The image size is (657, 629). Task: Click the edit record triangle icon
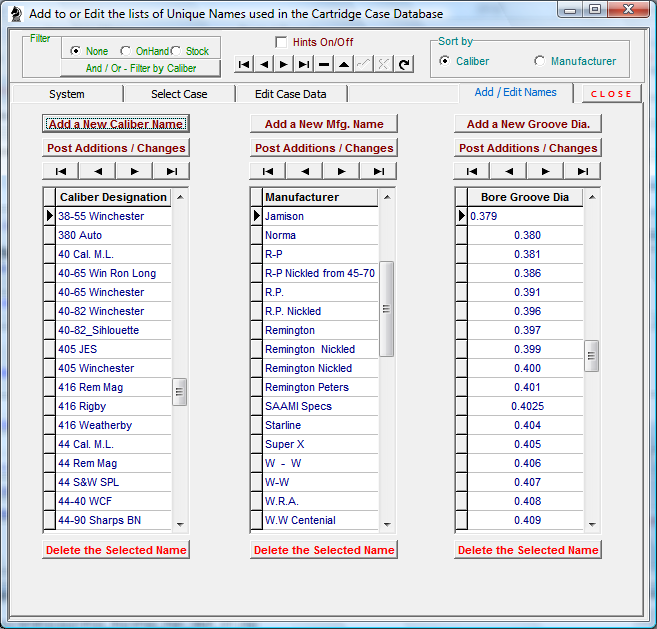coord(344,64)
